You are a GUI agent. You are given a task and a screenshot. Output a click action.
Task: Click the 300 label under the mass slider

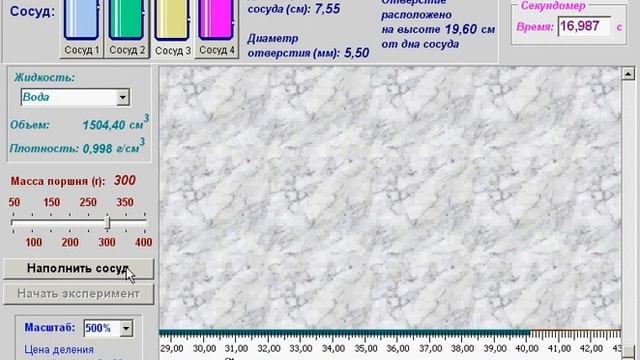[x=107, y=242]
